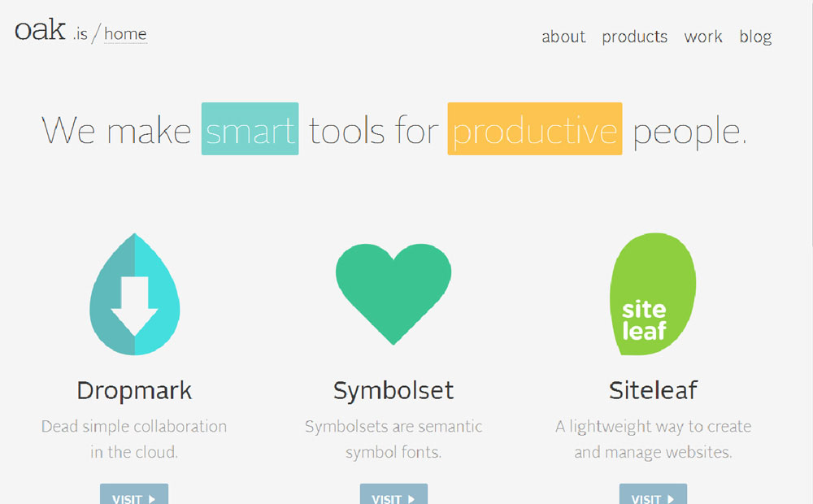
Task: Click the Dropmark teardrop arrow icon
Action: point(134,294)
